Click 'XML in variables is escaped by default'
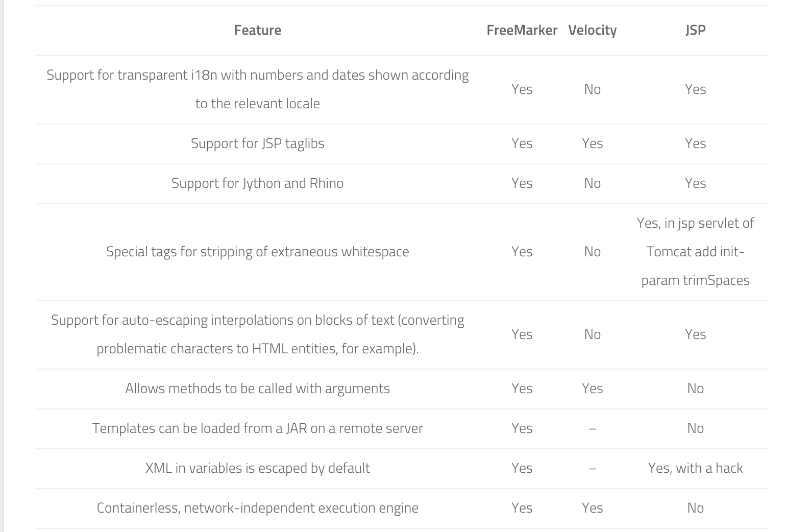 tap(257, 468)
